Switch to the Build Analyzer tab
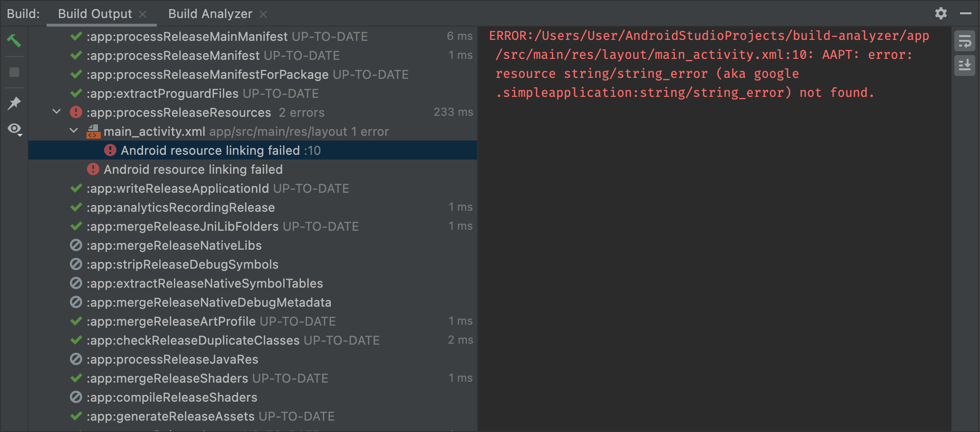The image size is (980, 432). [x=210, y=14]
